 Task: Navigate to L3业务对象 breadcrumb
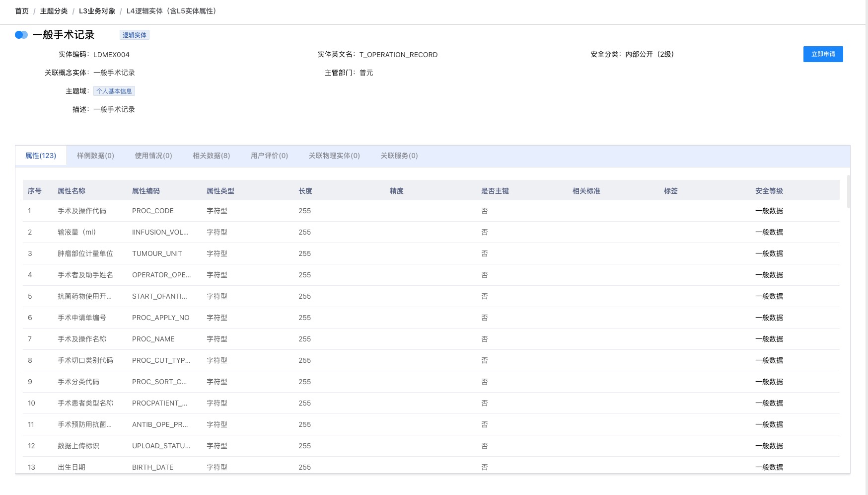(x=97, y=11)
